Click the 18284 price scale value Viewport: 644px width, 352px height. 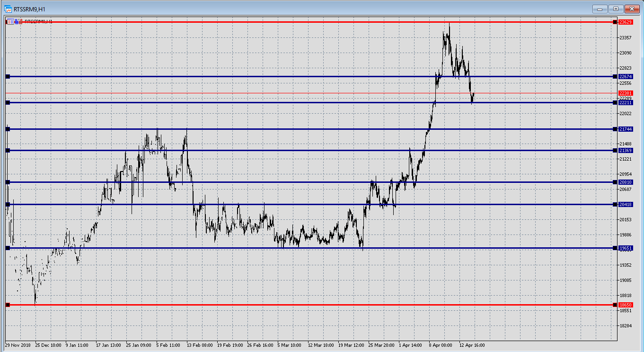[626, 325]
